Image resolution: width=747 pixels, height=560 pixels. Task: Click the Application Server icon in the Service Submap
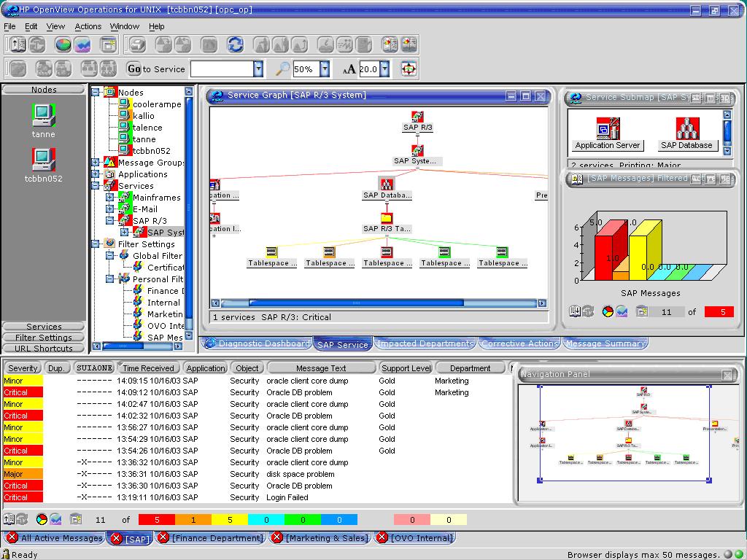coord(607,129)
